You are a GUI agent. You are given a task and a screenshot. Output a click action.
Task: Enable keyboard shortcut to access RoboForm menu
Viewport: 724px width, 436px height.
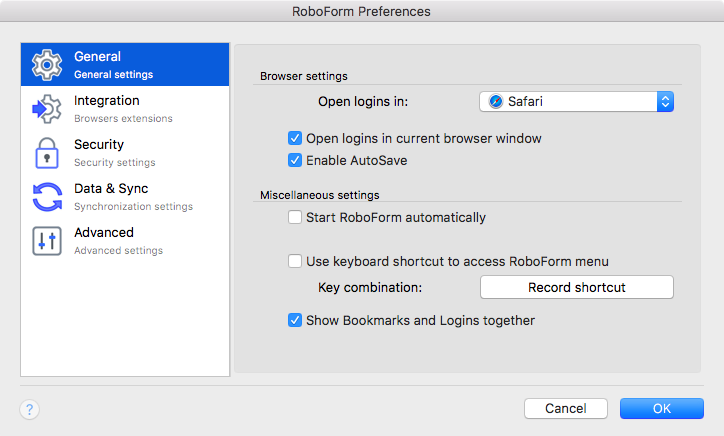(x=295, y=261)
